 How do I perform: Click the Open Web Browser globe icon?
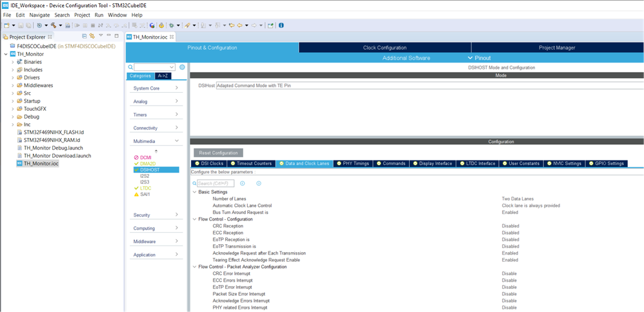[152, 25]
